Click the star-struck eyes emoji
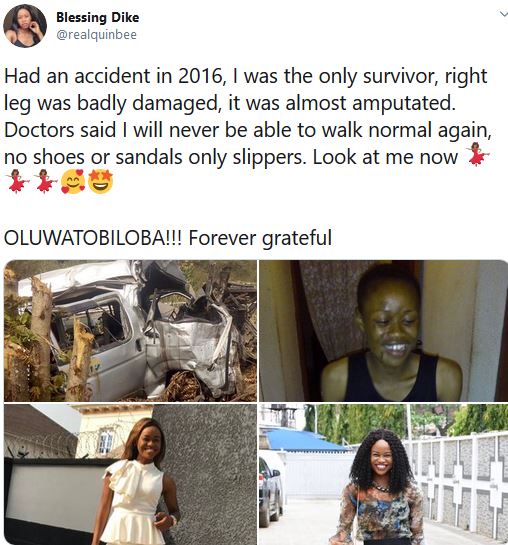Image resolution: width=508 pixels, height=545 pixels. click(x=101, y=181)
